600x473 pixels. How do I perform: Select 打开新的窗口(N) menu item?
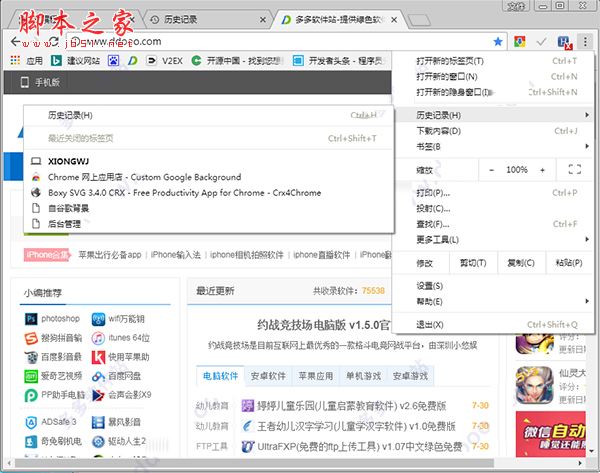coord(494,77)
